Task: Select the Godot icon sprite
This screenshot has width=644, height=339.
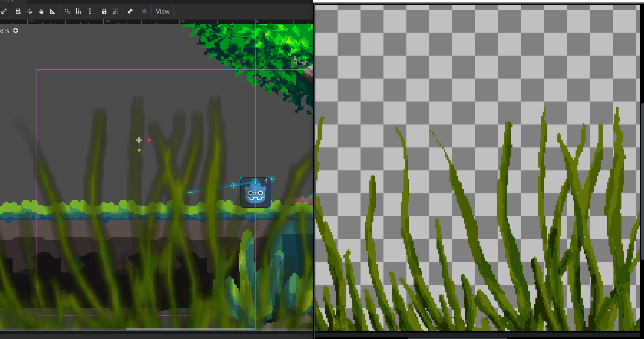Action: pyautogui.click(x=255, y=193)
